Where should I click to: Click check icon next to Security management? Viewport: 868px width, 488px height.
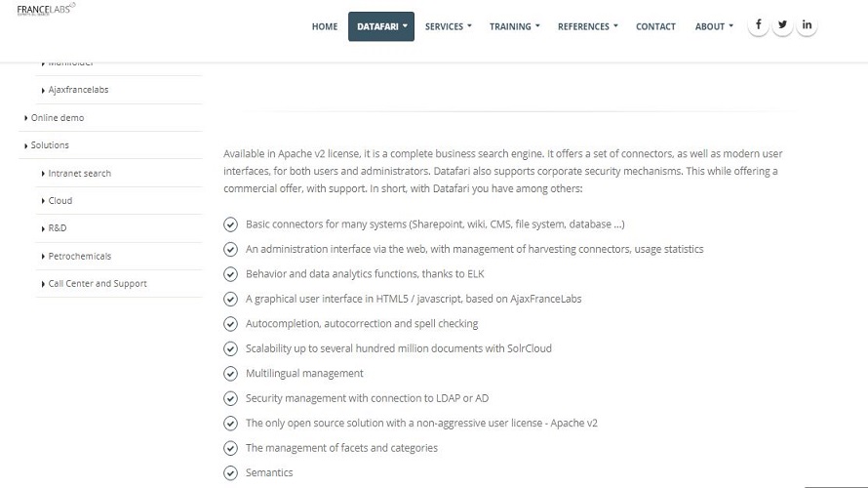click(x=230, y=398)
